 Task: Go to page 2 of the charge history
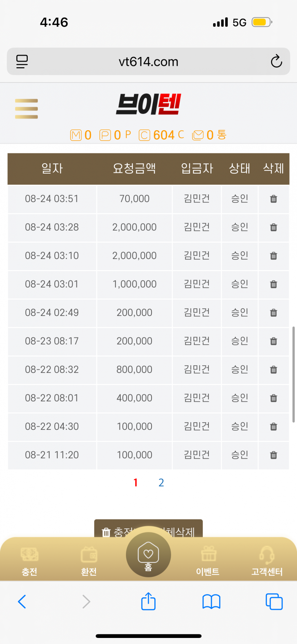(x=161, y=483)
